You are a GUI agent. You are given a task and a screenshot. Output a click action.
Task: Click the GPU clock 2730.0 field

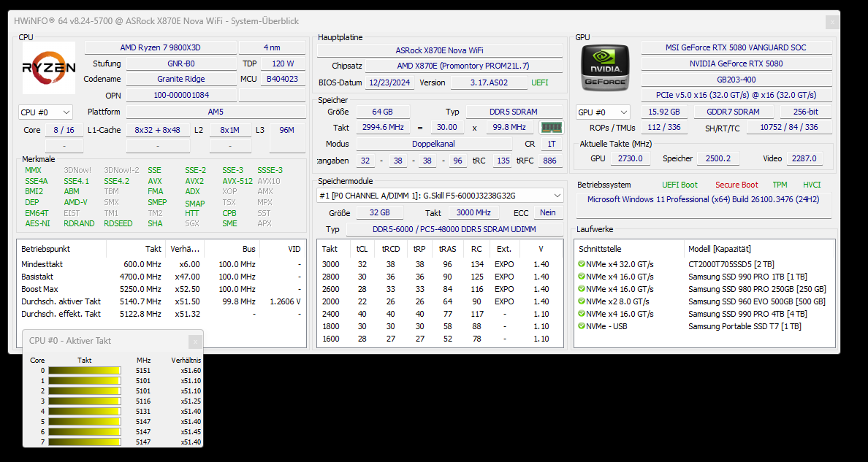pyautogui.click(x=630, y=158)
